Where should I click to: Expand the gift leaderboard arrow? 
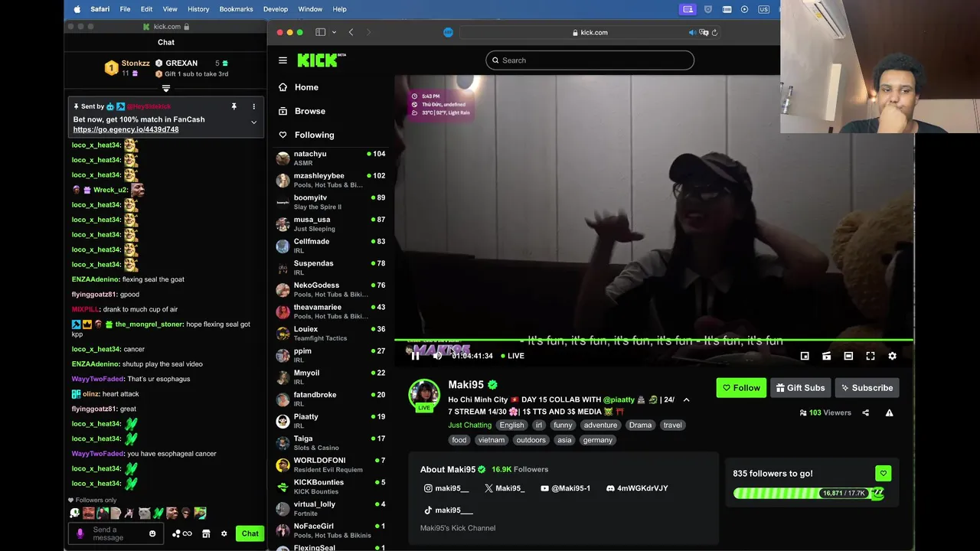tap(166, 89)
